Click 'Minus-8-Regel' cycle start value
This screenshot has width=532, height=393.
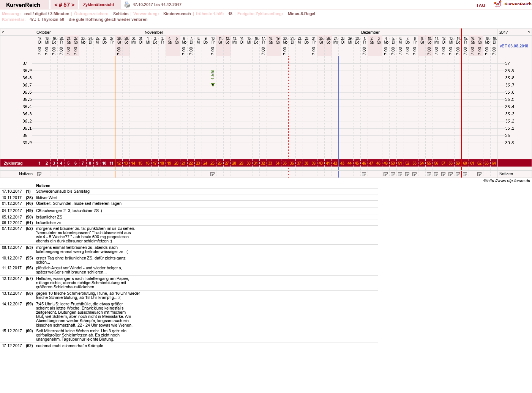pyautogui.click(x=302, y=14)
